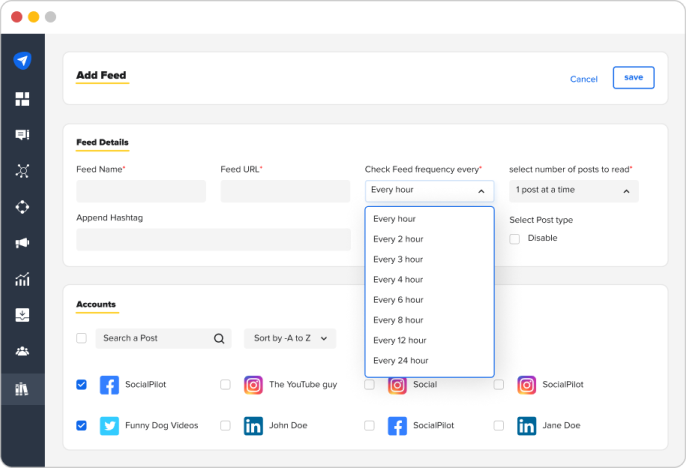Expand the 1 post at a time dropdown
The image size is (686, 468).
tap(574, 191)
